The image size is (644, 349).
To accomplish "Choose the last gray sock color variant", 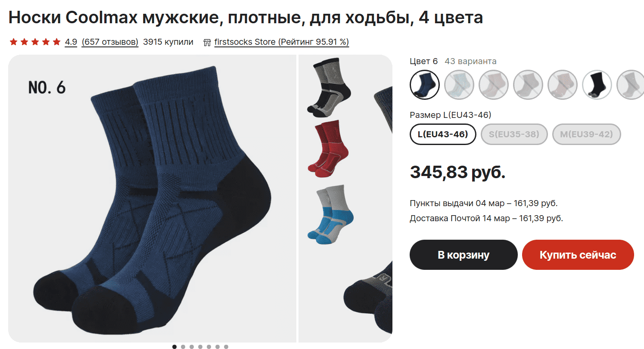I will (x=630, y=85).
